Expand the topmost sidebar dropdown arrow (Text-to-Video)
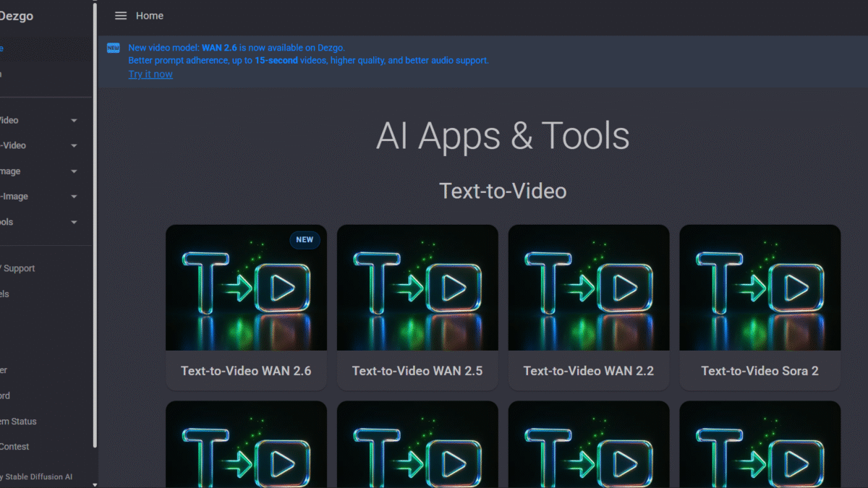 pyautogui.click(x=74, y=121)
